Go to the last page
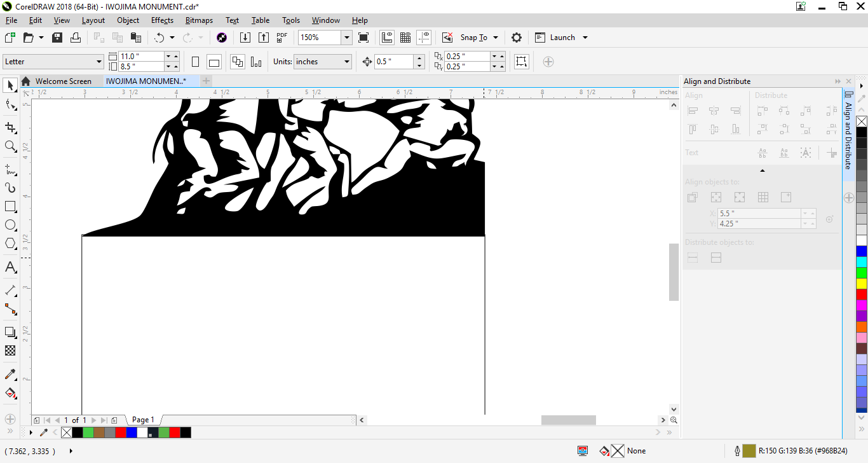 click(x=104, y=420)
